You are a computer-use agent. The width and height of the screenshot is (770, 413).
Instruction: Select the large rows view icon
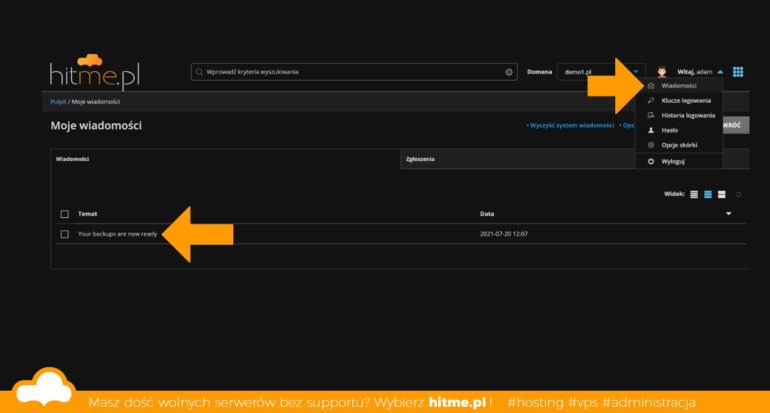tap(721, 194)
